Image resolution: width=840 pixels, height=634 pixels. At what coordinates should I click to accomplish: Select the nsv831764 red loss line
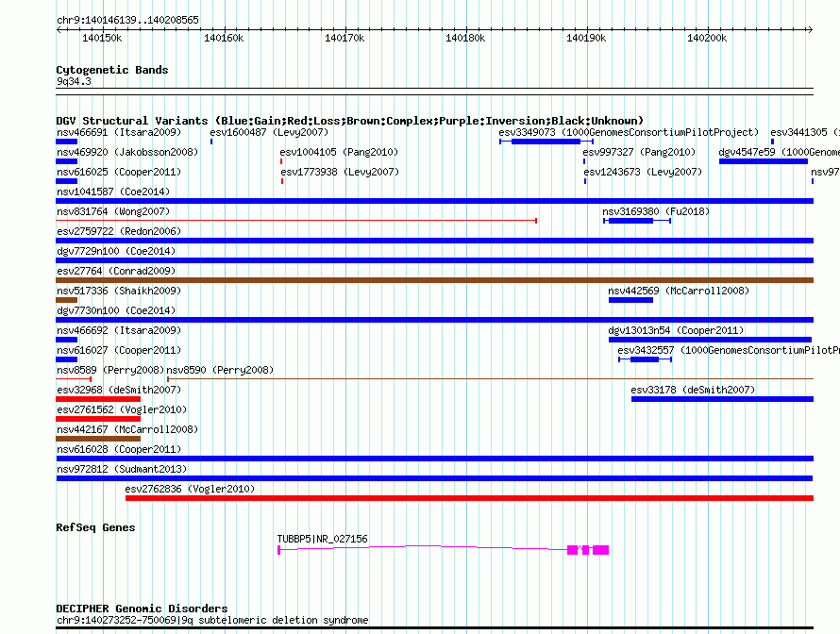[x=296, y=220]
